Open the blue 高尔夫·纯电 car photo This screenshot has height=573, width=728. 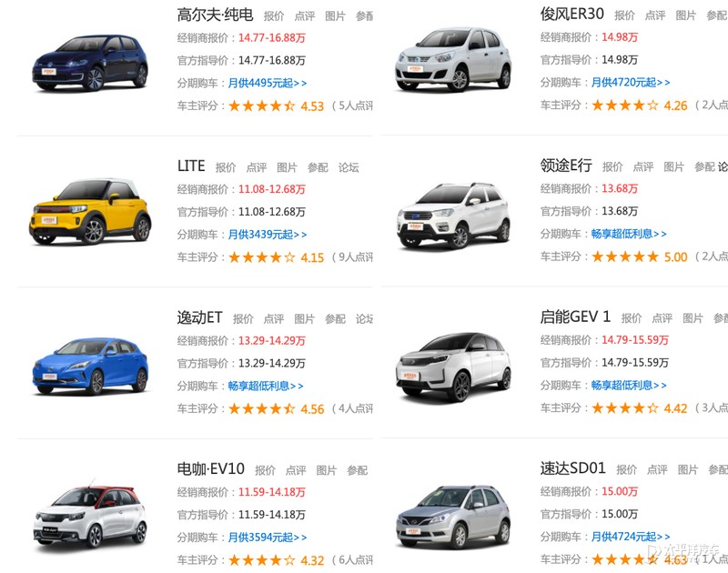pos(89,62)
